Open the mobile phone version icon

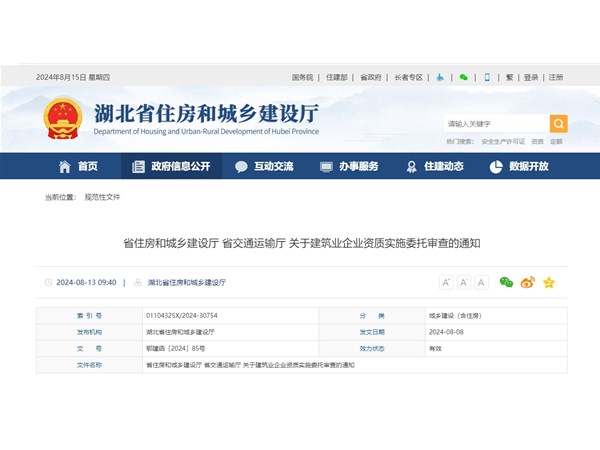[487, 77]
